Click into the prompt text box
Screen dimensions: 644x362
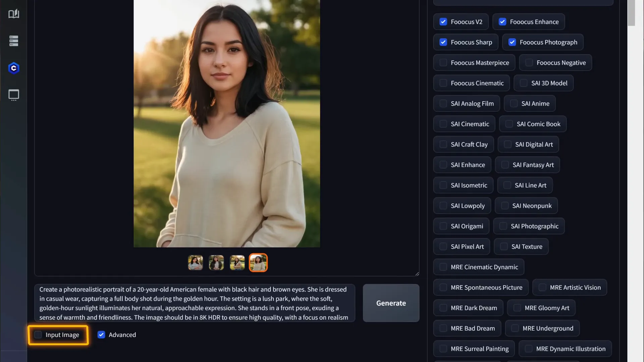pos(195,303)
